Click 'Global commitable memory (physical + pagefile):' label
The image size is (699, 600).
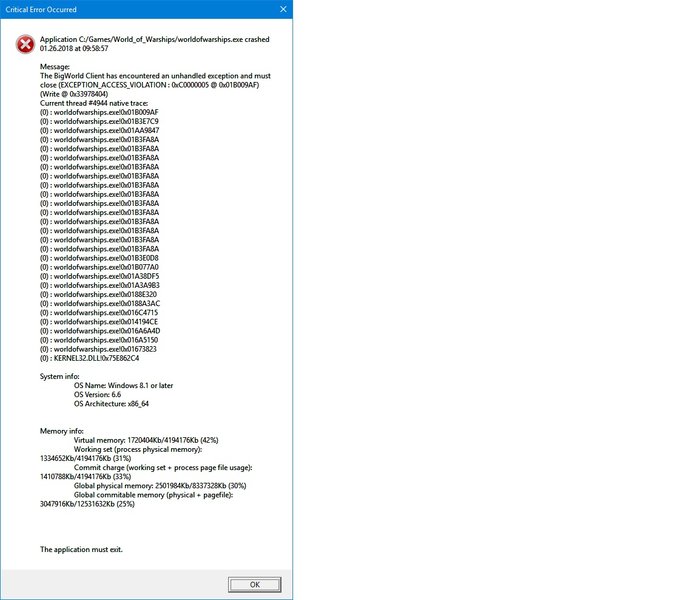pos(153,495)
